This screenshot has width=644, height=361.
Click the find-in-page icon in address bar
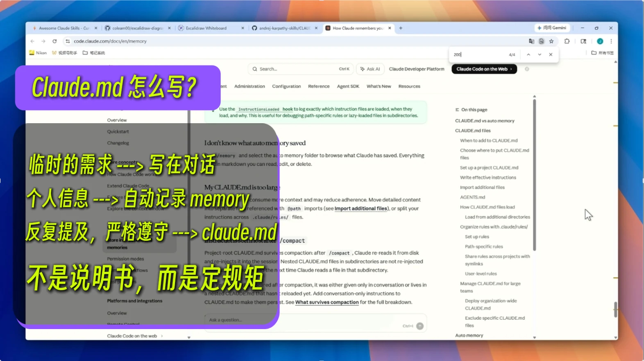(x=541, y=41)
